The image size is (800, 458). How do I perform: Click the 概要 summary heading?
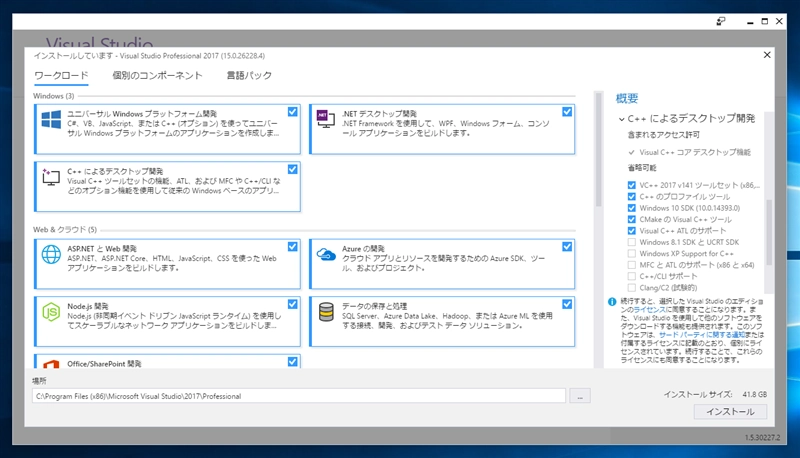627,98
